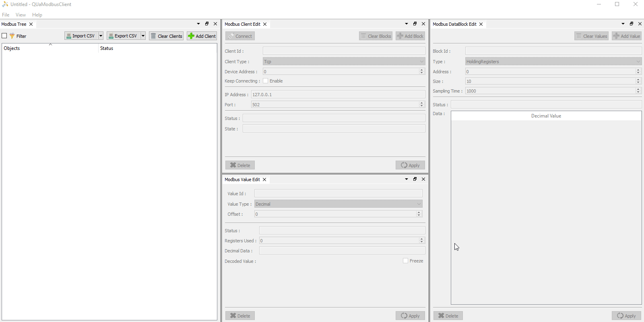Close the Modbus Value Edit tab X
Viewport: 644px width, 322px height.
point(264,180)
